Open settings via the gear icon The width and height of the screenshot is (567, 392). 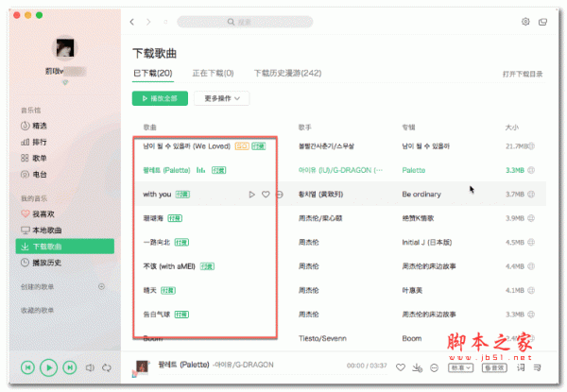[x=525, y=22]
